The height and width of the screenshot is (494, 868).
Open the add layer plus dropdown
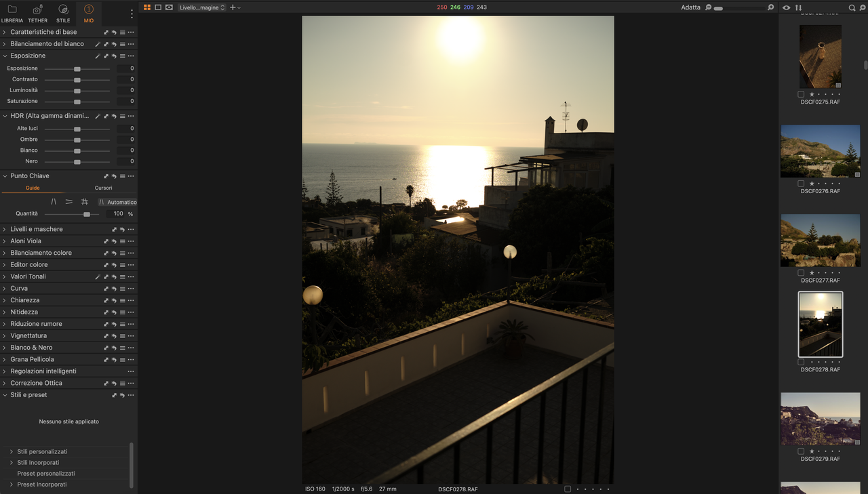(x=235, y=7)
